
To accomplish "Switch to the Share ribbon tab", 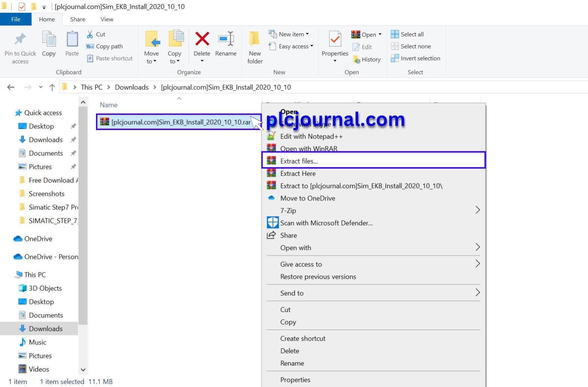I will (78, 19).
